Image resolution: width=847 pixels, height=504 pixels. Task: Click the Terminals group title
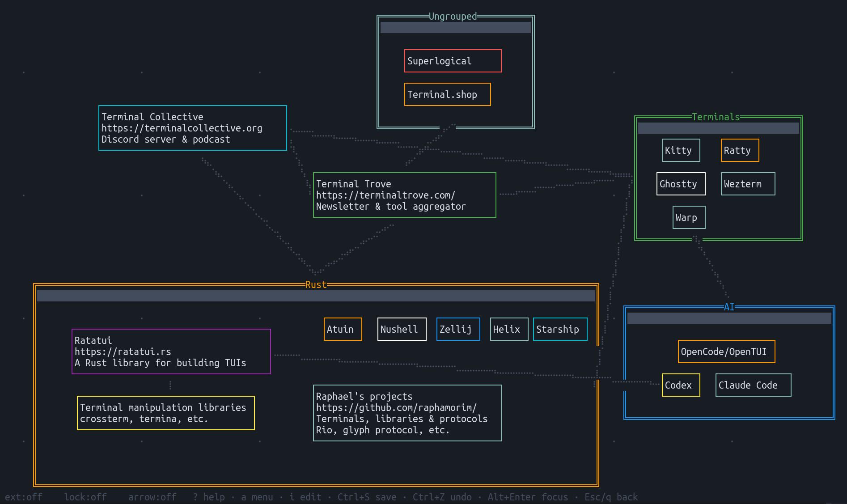pyautogui.click(x=716, y=117)
